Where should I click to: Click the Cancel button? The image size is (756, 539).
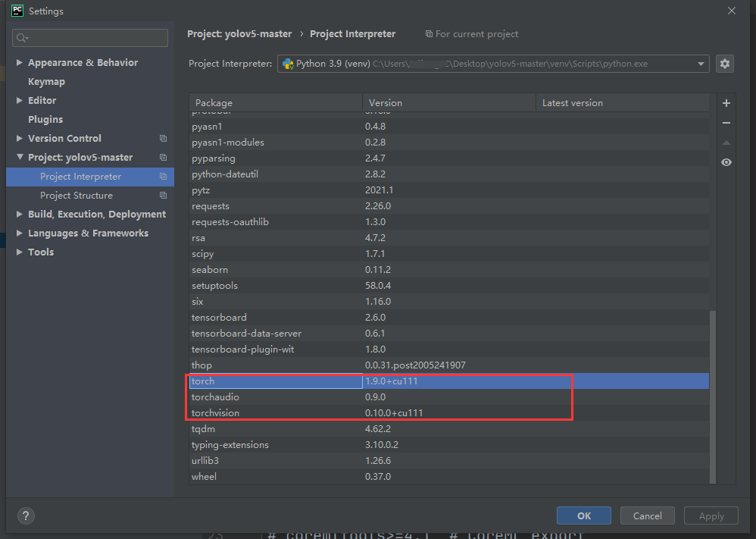click(647, 515)
